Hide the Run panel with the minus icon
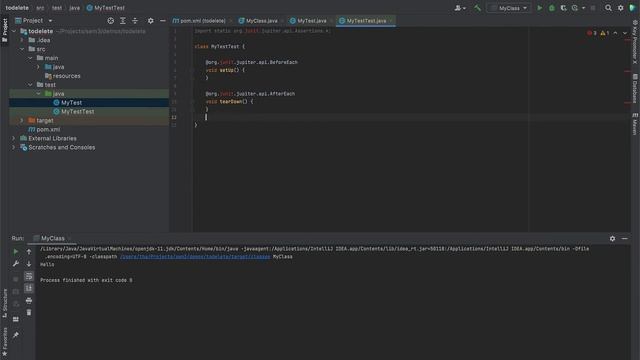Viewport: 640px width, 360px height. 624,238
